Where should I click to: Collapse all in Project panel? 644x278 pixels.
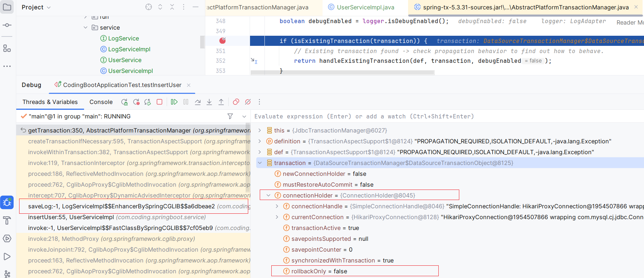click(172, 7)
